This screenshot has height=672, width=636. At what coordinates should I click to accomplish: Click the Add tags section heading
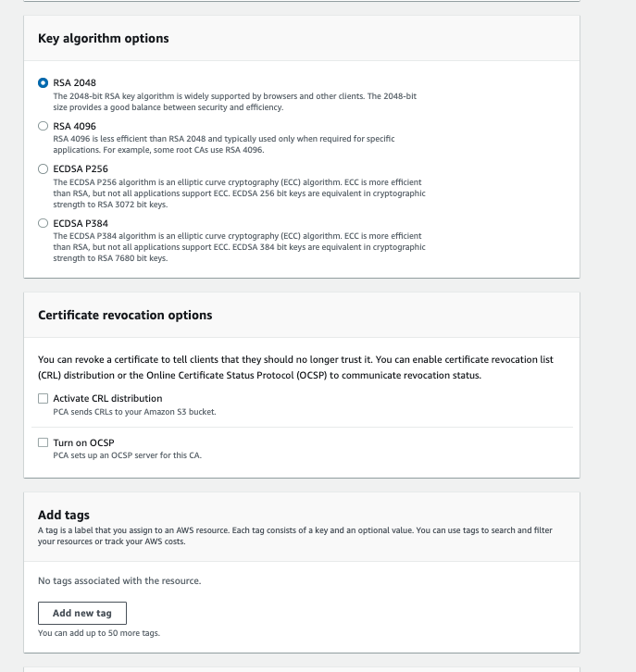(x=64, y=515)
